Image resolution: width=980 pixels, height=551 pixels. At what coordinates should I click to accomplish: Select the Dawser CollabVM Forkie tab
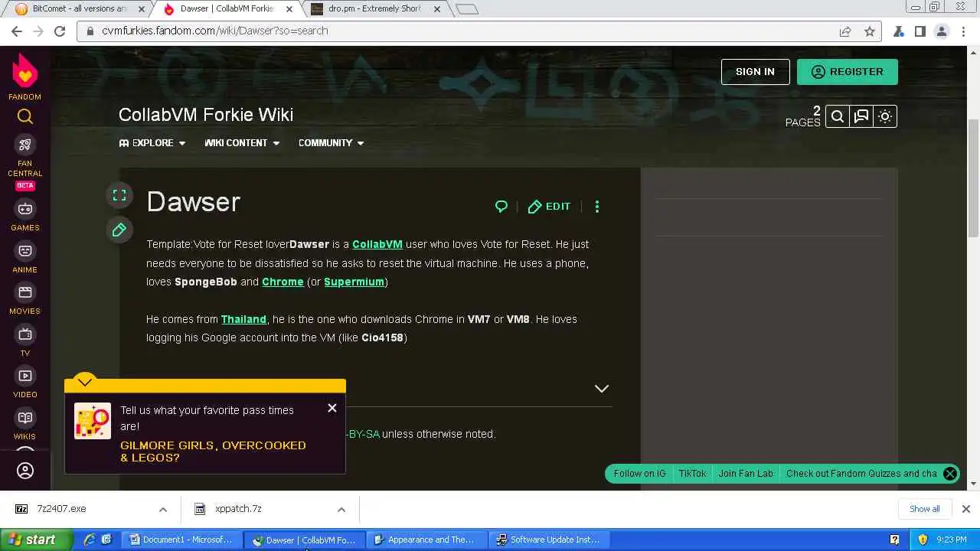pos(227,8)
